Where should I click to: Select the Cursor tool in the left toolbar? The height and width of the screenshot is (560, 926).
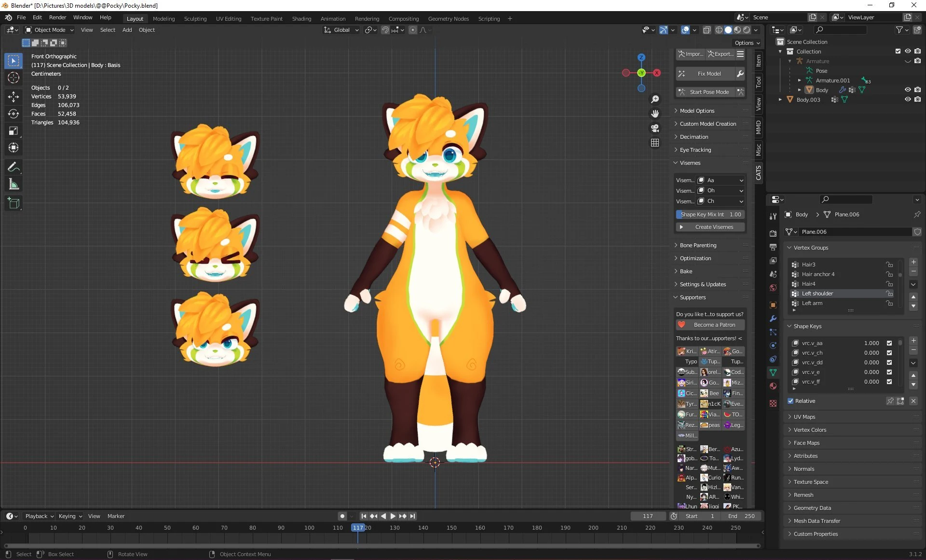[x=14, y=78]
